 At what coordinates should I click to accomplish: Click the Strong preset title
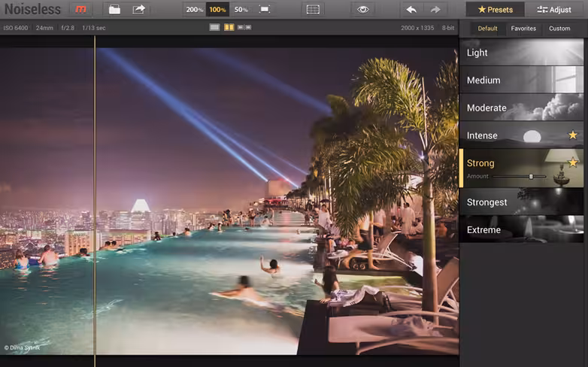tap(480, 163)
